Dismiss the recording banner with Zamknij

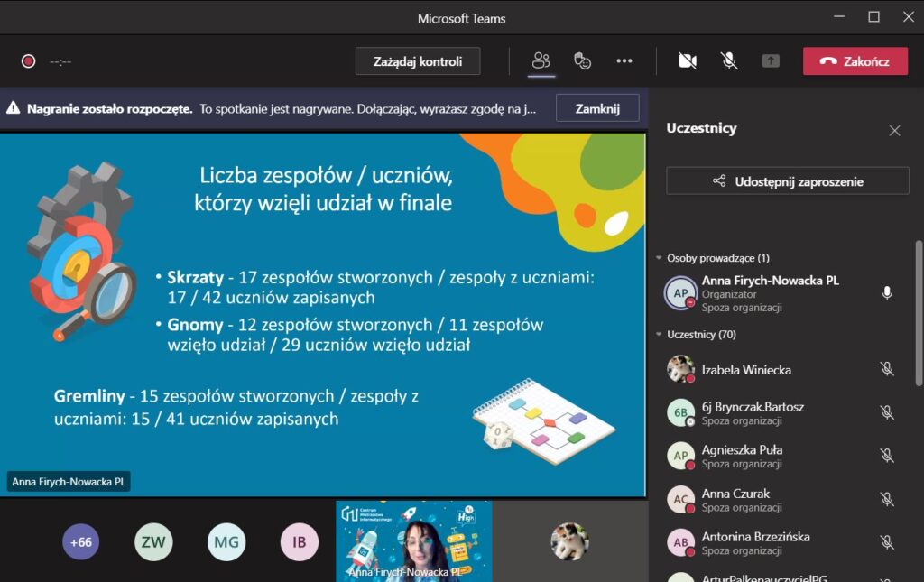pos(597,108)
